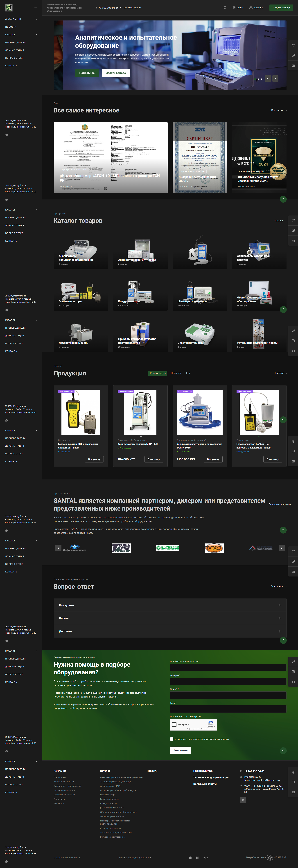This screenshot has height=868, width=298.
Task: Open Все статьи link with chevron
Action: [279, 110]
